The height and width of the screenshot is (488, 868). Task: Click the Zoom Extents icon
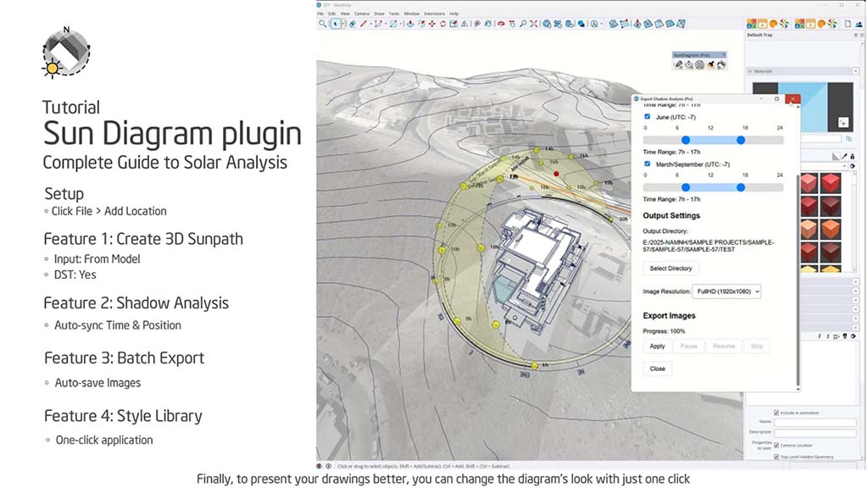tap(533, 24)
